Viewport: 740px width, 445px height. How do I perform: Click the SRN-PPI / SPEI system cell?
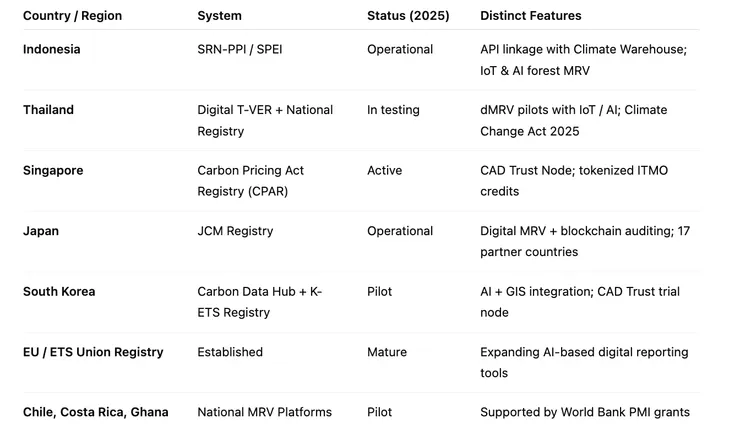(x=239, y=49)
